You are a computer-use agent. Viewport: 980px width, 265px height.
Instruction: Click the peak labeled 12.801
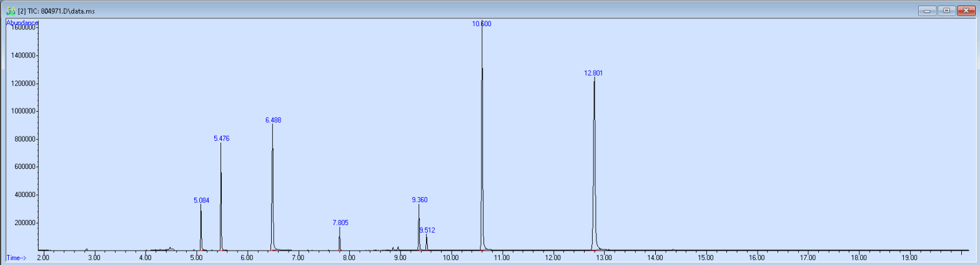pos(593,73)
